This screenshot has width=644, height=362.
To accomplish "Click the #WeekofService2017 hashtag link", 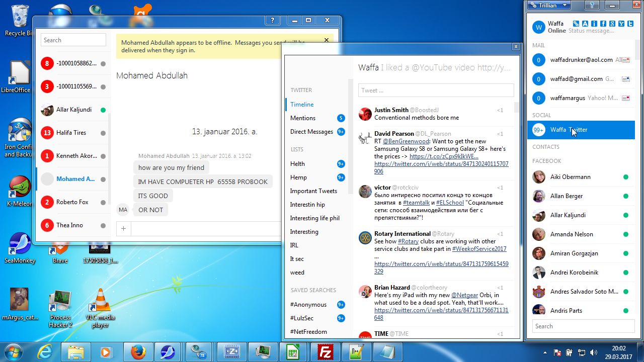I will click(x=479, y=249).
